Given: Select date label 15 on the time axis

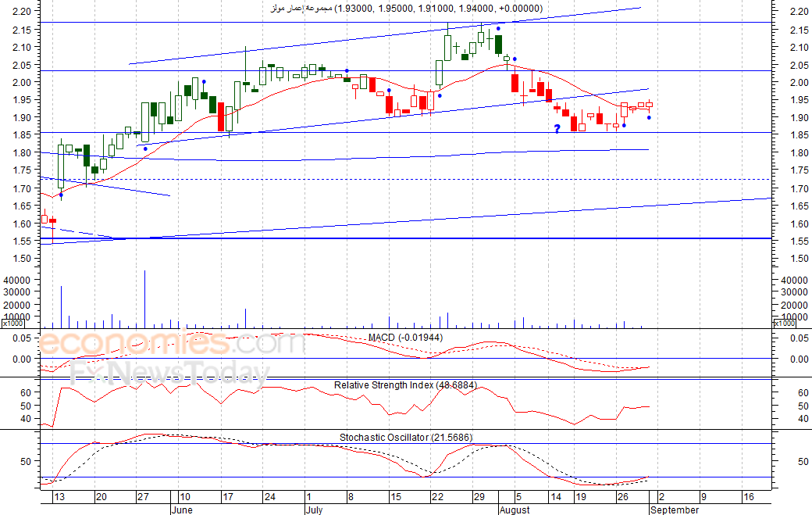Looking at the screenshot, I should tap(396, 497).
